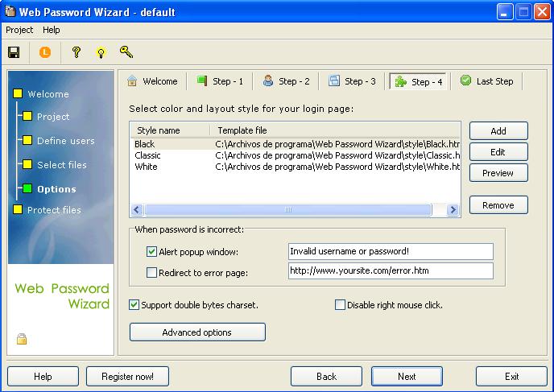
Task: Click the Classic template path cell
Action: (x=337, y=155)
